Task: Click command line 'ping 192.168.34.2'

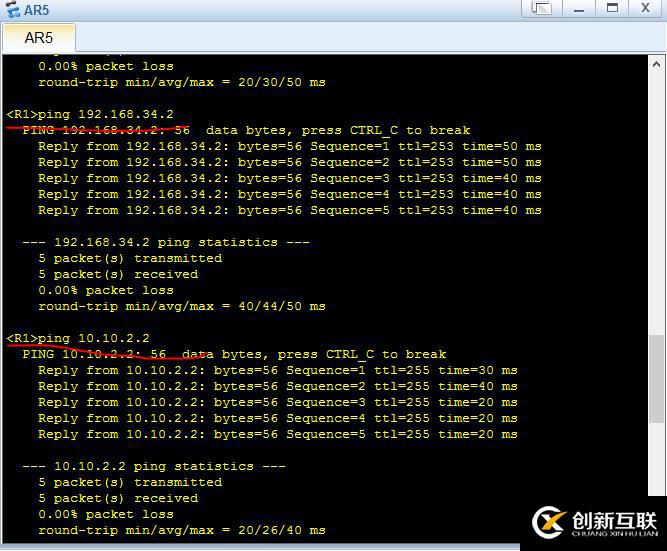Action: point(90,114)
